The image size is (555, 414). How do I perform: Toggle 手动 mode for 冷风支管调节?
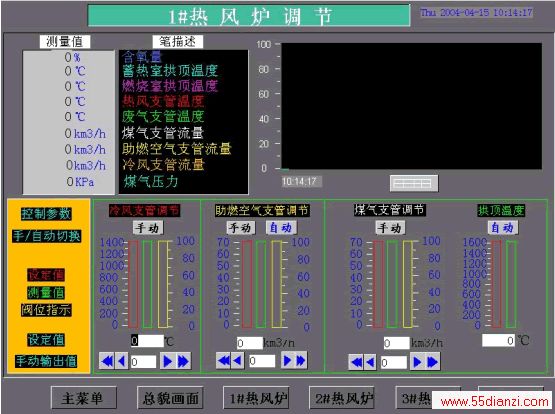point(149,228)
